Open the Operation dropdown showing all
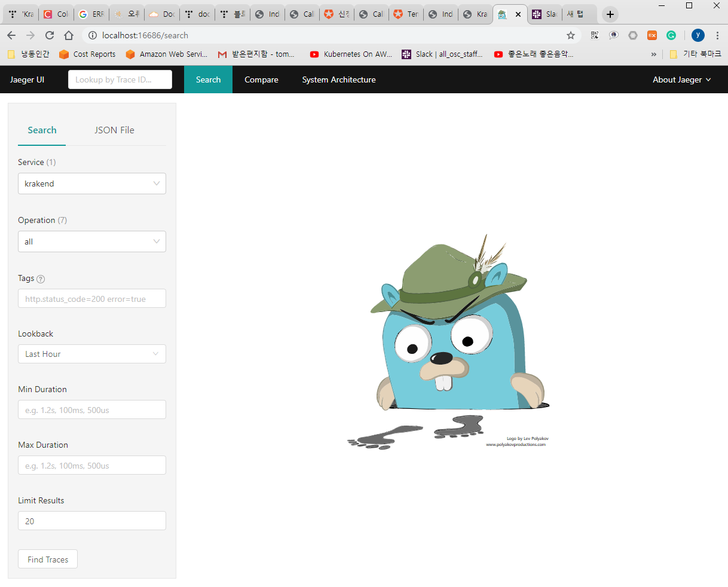The width and height of the screenshot is (728, 587). pos(92,241)
